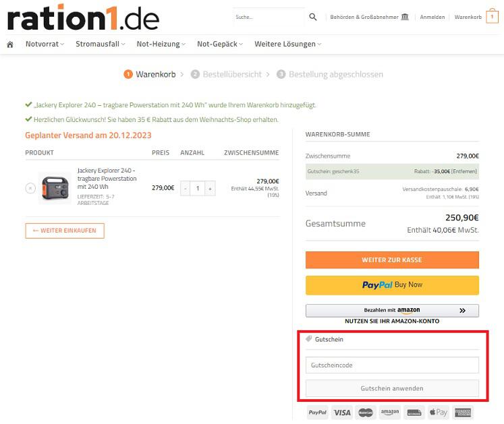Open Jackery Explorer 240 product thumbnail
The image size is (504, 424).
pyautogui.click(x=55, y=188)
